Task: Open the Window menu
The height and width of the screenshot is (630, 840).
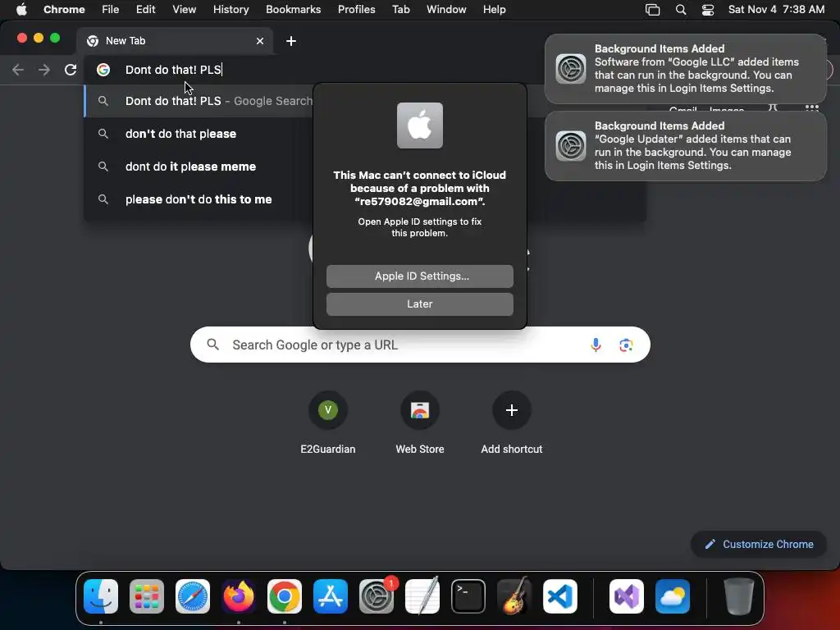Action: tap(446, 9)
